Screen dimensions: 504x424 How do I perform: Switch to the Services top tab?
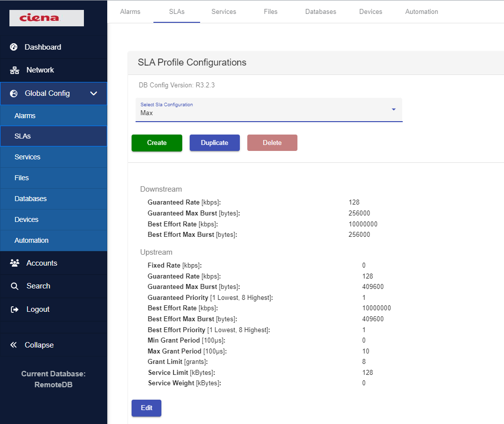224,11
